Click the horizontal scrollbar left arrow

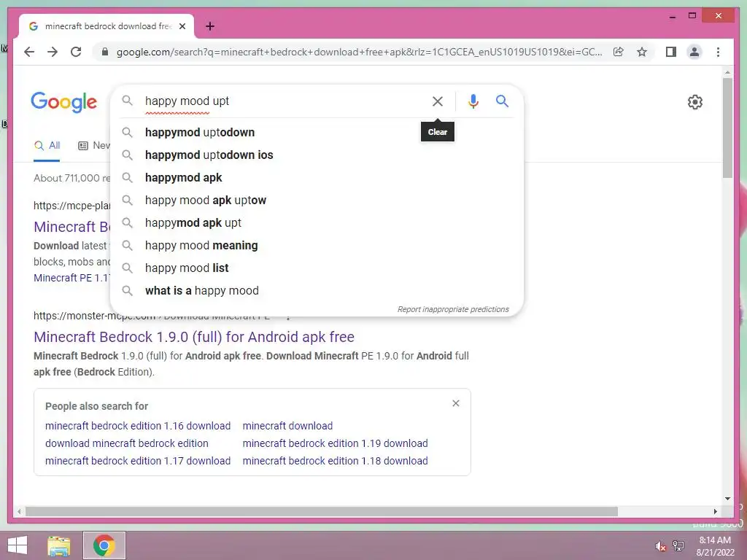click(x=18, y=511)
